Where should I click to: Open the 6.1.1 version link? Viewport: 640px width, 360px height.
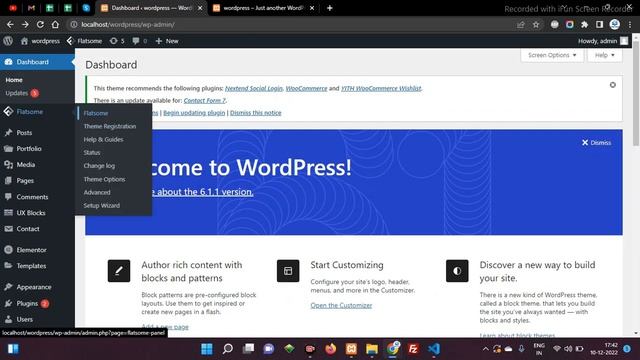tap(202, 192)
